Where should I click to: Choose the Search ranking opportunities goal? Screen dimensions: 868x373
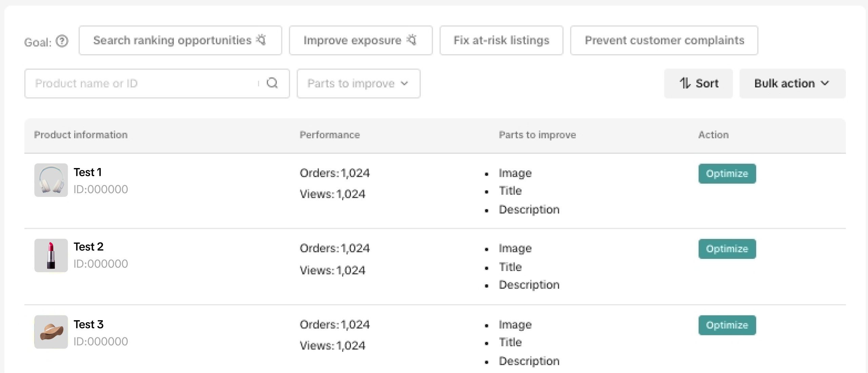172,40
